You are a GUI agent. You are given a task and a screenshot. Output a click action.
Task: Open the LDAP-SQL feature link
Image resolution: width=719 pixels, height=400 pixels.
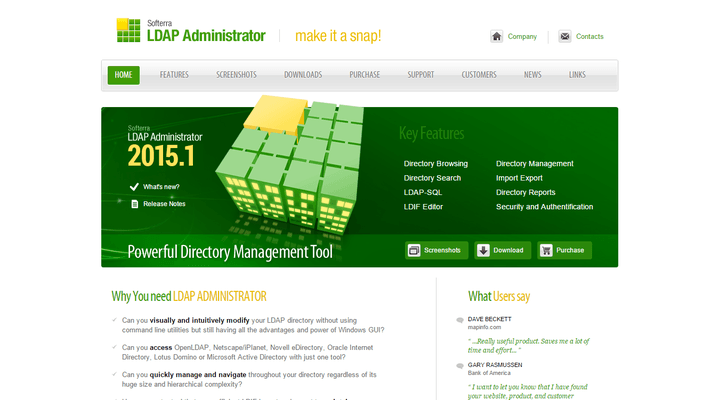click(422, 192)
